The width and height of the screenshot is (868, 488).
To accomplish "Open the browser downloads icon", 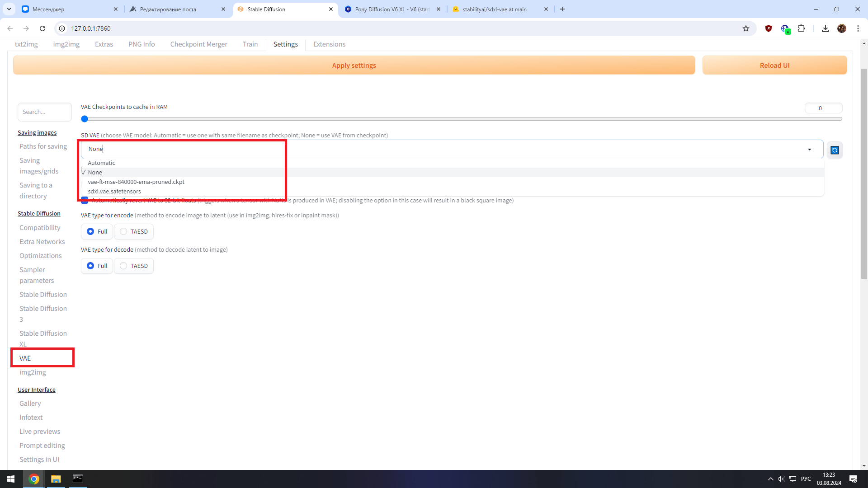I will pos(825,28).
